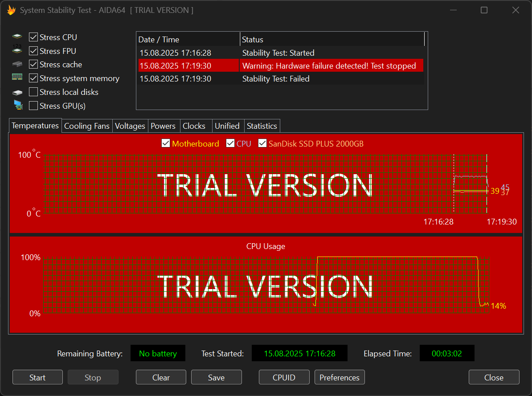This screenshot has width=532, height=396.
Task: Click the Stop button
Action: coord(93,377)
